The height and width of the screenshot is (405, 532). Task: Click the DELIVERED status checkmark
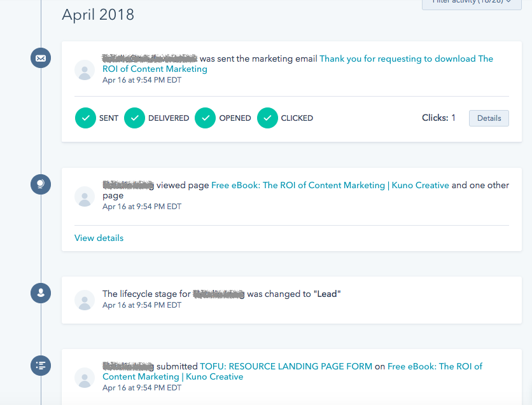[134, 118]
